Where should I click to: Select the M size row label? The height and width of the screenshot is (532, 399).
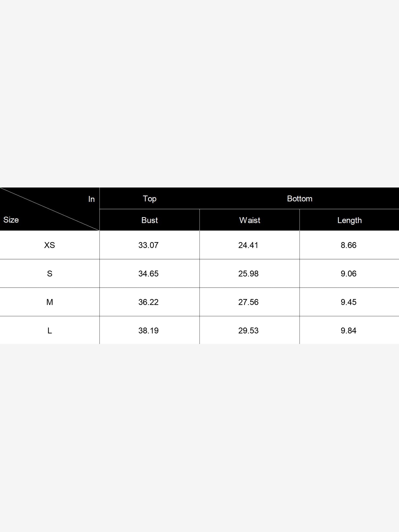[x=49, y=302]
